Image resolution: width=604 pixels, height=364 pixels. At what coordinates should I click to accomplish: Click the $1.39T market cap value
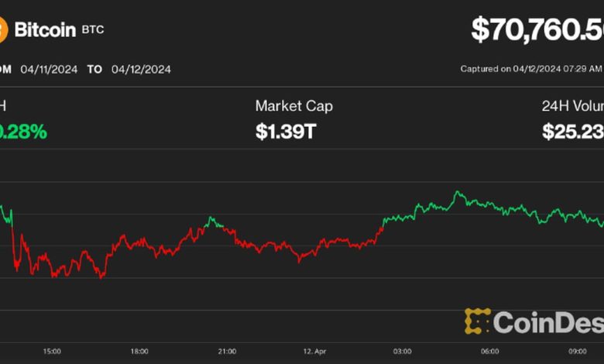tap(285, 132)
